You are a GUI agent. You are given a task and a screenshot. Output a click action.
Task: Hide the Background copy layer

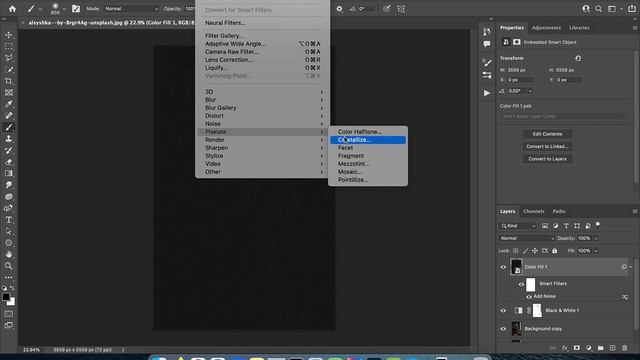503,329
